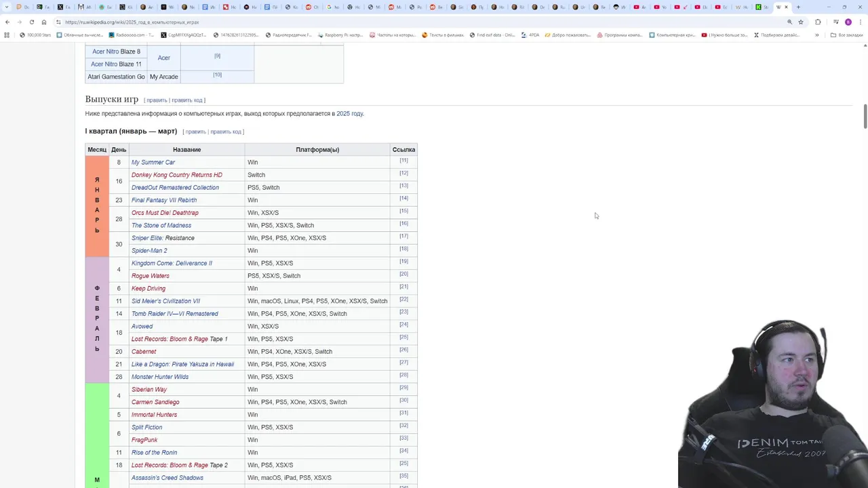Click править код beside I квартал heading
The image size is (868, 488).
click(226, 131)
